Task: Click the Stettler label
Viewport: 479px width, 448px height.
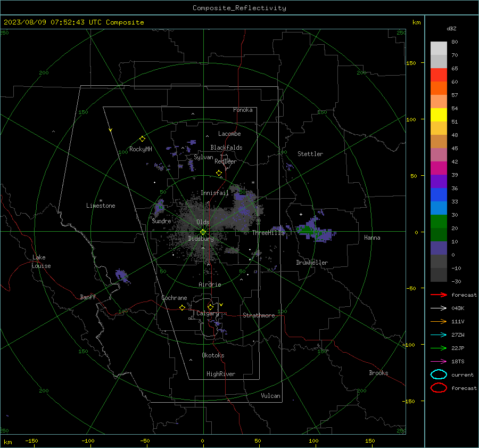Action: [x=310, y=154]
